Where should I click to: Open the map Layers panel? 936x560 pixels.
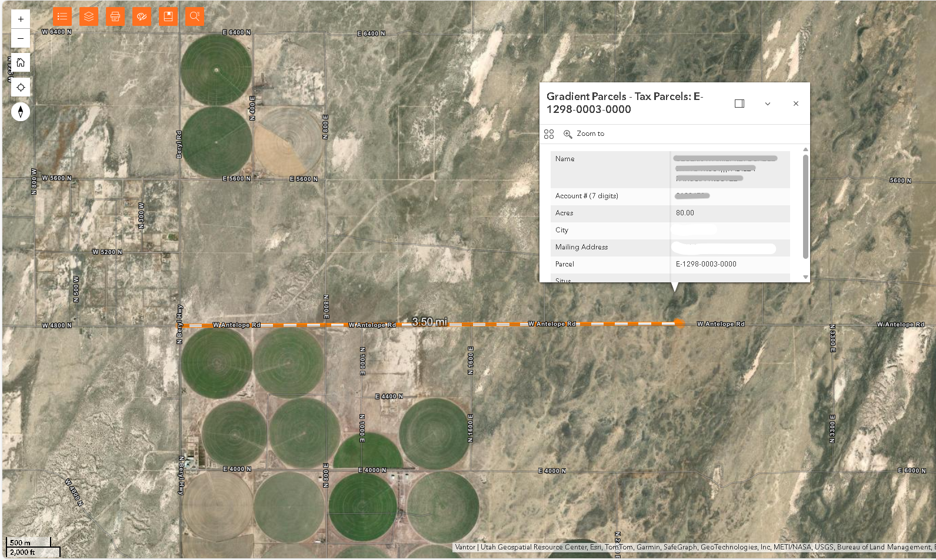pyautogui.click(x=89, y=16)
